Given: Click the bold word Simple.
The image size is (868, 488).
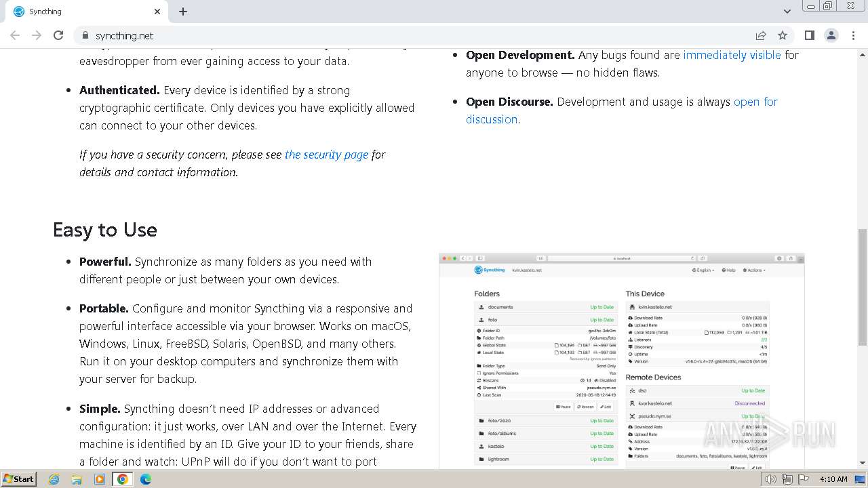Looking at the screenshot, I should click(100, 409).
